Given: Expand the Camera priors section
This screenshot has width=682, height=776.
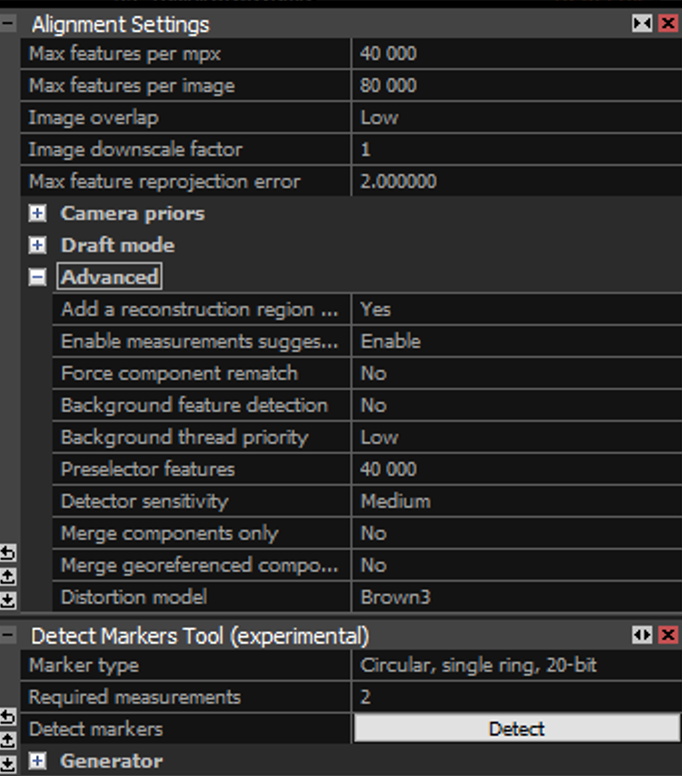Looking at the screenshot, I should tap(38, 213).
